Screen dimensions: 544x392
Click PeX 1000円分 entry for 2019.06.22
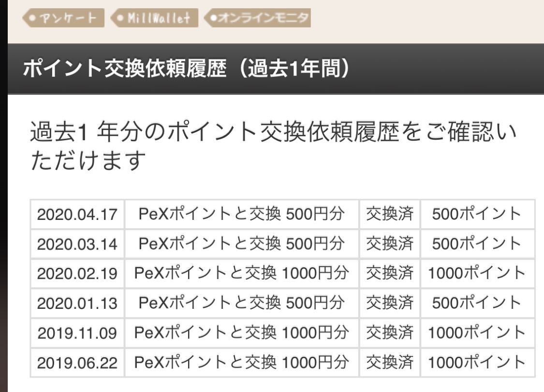pos(242,363)
